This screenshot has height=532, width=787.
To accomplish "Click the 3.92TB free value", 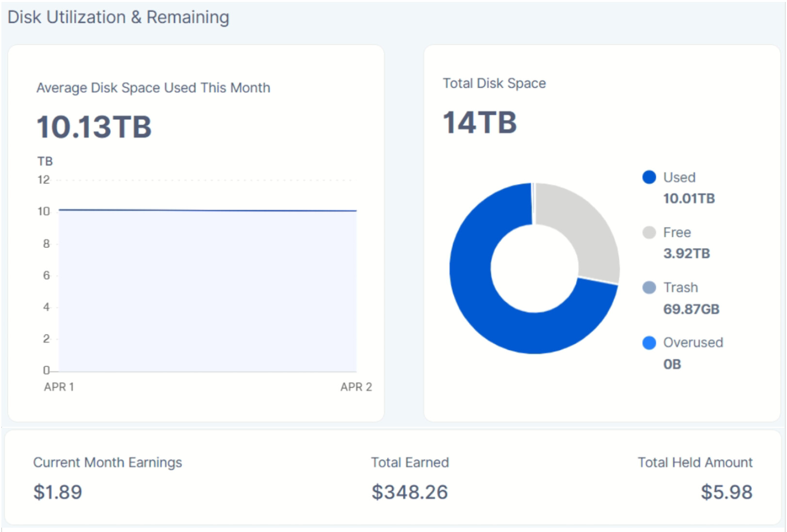I will click(686, 254).
